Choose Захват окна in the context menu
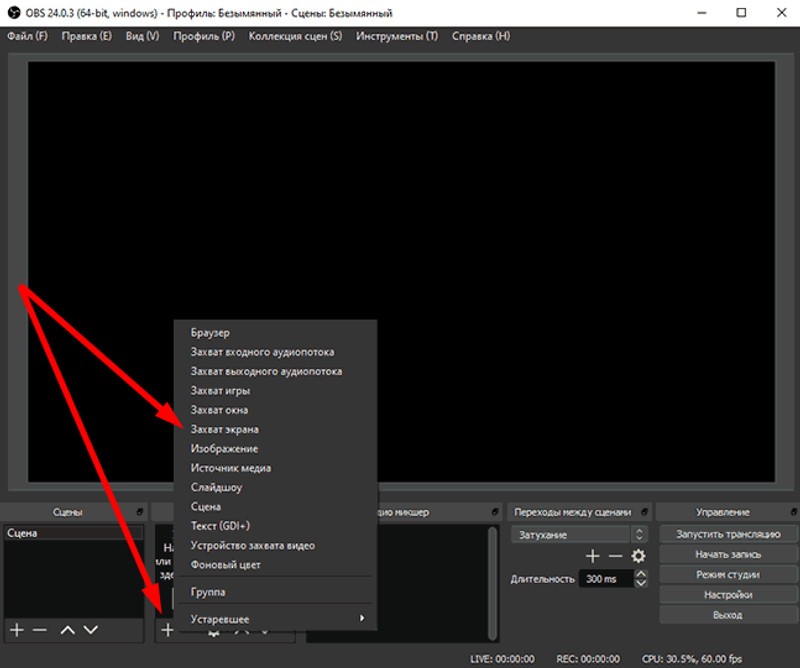Screen dimensions: 800x668 tap(219, 410)
